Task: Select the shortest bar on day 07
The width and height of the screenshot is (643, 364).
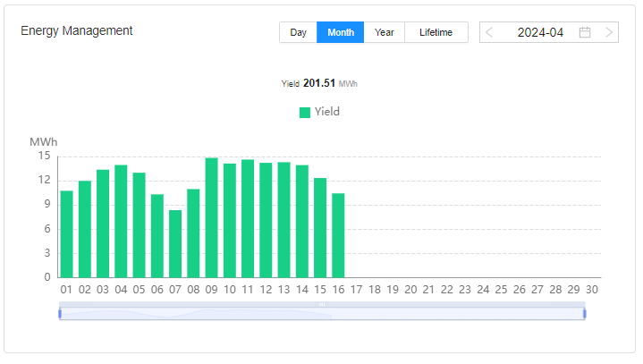Action: click(x=175, y=243)
